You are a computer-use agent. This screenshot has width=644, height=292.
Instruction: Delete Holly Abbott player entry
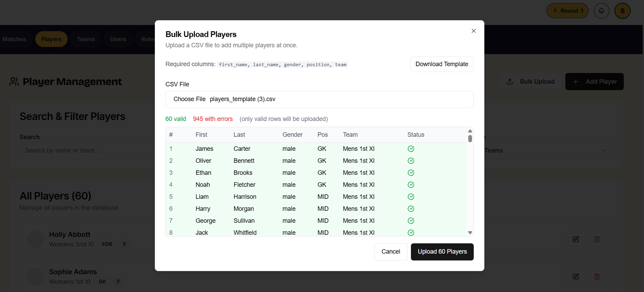coord(597,239)
